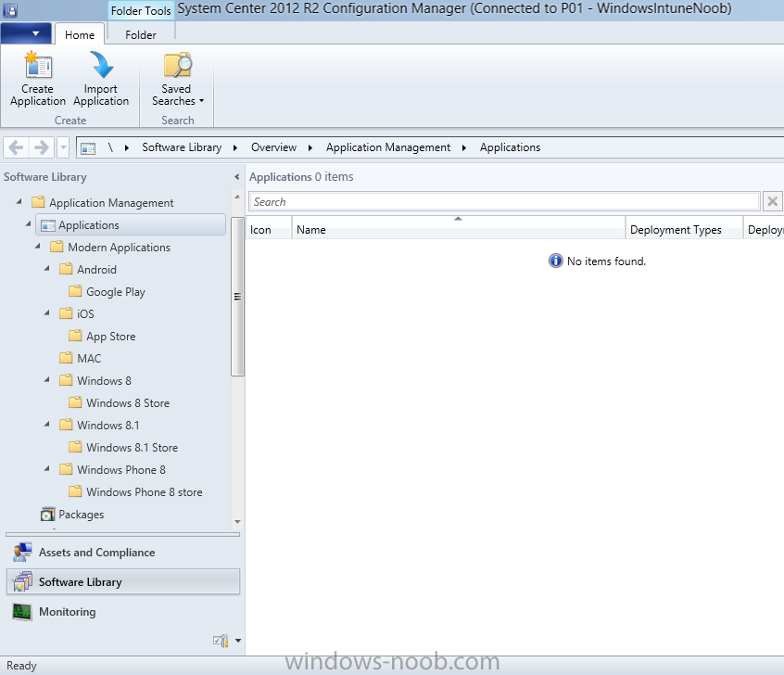Click the Search input field
Screen dimensions: 784x675
click(x=504, y=201)
